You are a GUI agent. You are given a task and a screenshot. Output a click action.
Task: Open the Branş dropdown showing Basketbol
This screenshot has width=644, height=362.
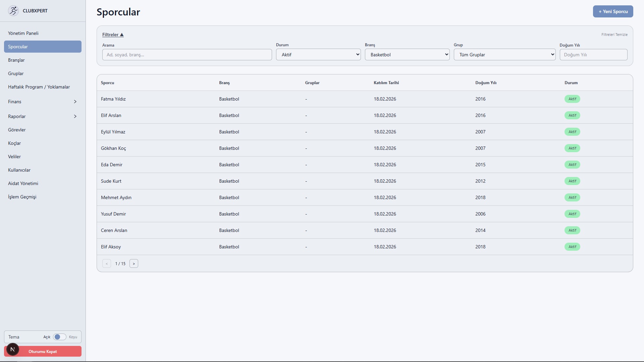coord(407,55)
